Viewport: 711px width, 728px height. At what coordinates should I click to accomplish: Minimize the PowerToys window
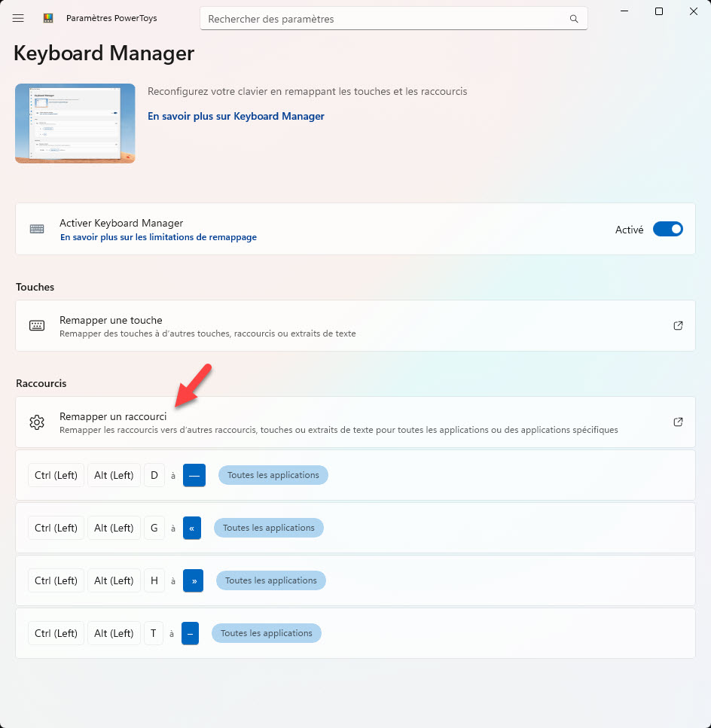(x=624, y=11)
